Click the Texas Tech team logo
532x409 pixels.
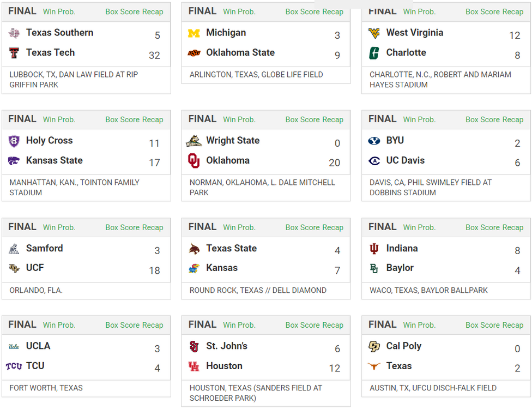click(x=14, y=53)
